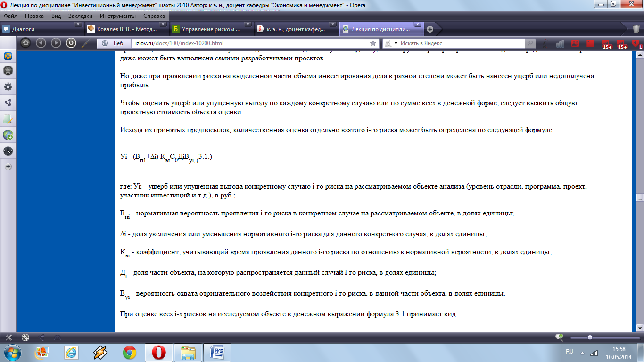Open the new tab plus button
644x362 pixels.
pyautogui.click(x=429, y=29)
